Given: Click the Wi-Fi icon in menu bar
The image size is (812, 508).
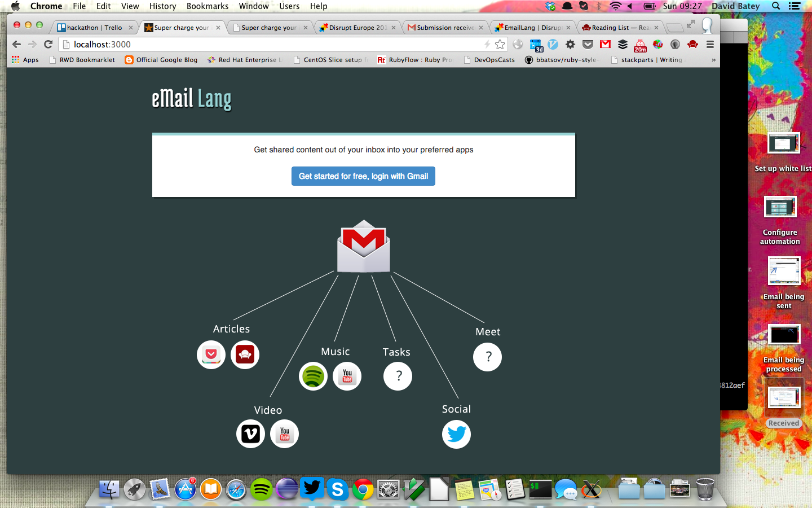Looking at the screenshot, I should 616,6.
